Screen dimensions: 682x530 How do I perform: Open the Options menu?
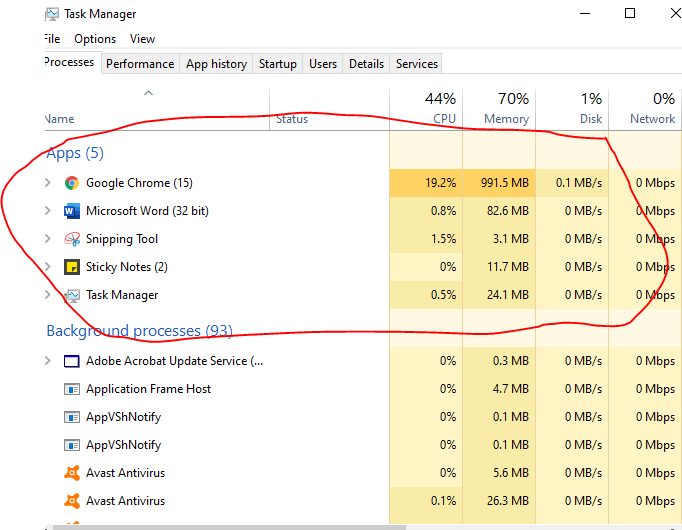point(95,39)
